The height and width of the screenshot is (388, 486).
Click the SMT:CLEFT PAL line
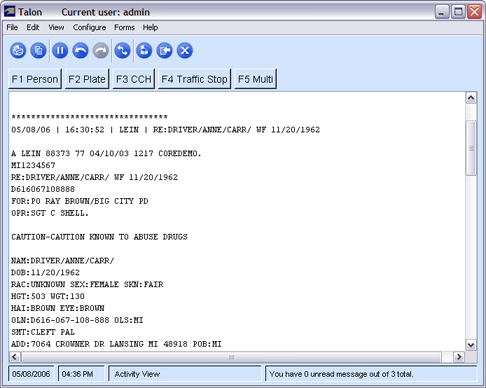[43, 332]
